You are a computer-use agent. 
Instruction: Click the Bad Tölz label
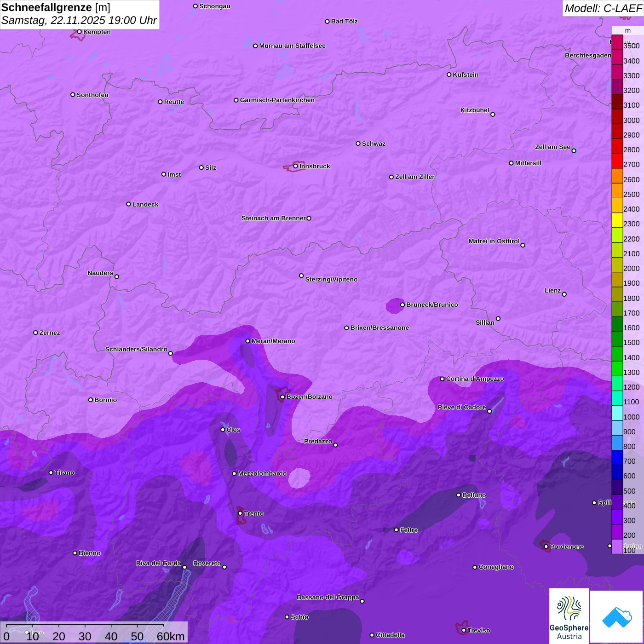[344, 21]
